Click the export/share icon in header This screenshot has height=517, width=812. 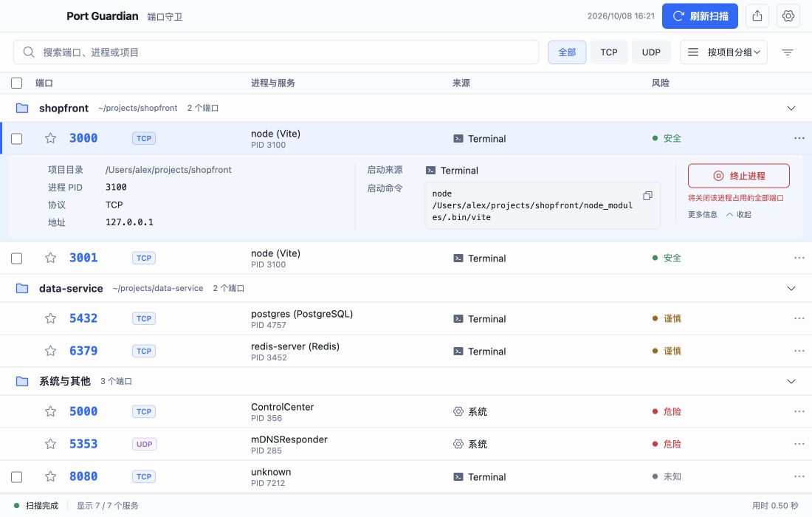click(757, 16)
